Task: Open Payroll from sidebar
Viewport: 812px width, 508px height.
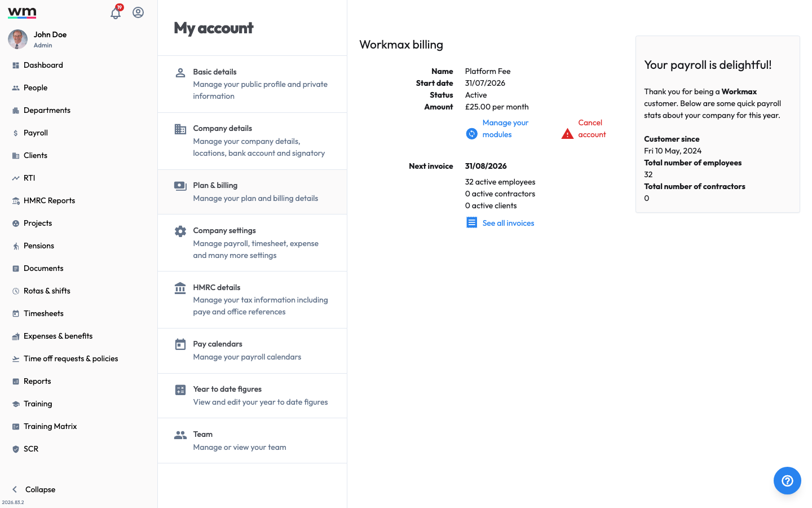Action: click(36, 133)
